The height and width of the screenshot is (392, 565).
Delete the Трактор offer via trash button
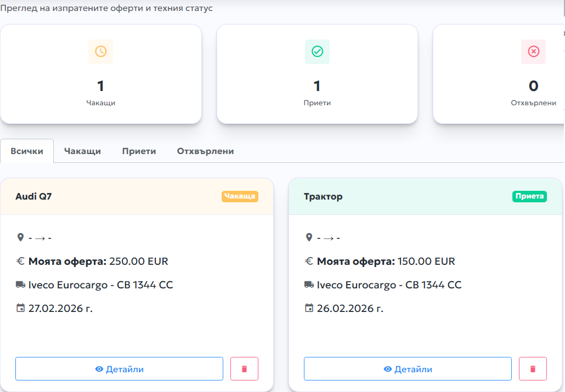point(533,368)
